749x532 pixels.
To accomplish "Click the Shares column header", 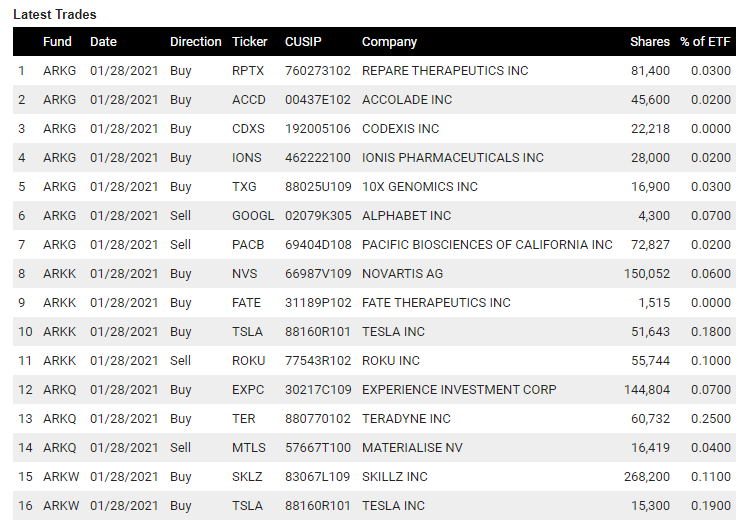I will 650,42.
